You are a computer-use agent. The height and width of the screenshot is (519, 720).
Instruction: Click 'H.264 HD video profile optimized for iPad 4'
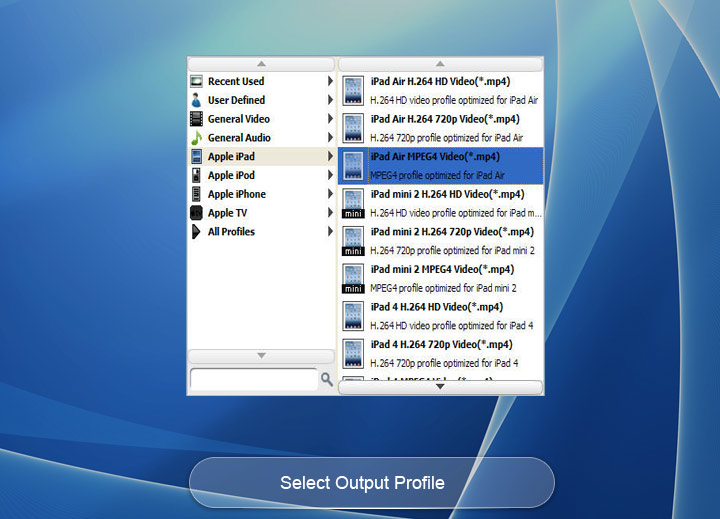(452, 326)
